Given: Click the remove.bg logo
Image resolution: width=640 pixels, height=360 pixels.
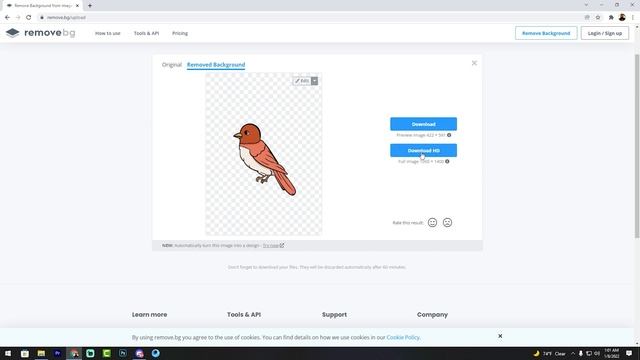Looking at the screenshot, I should pos(40,33).
